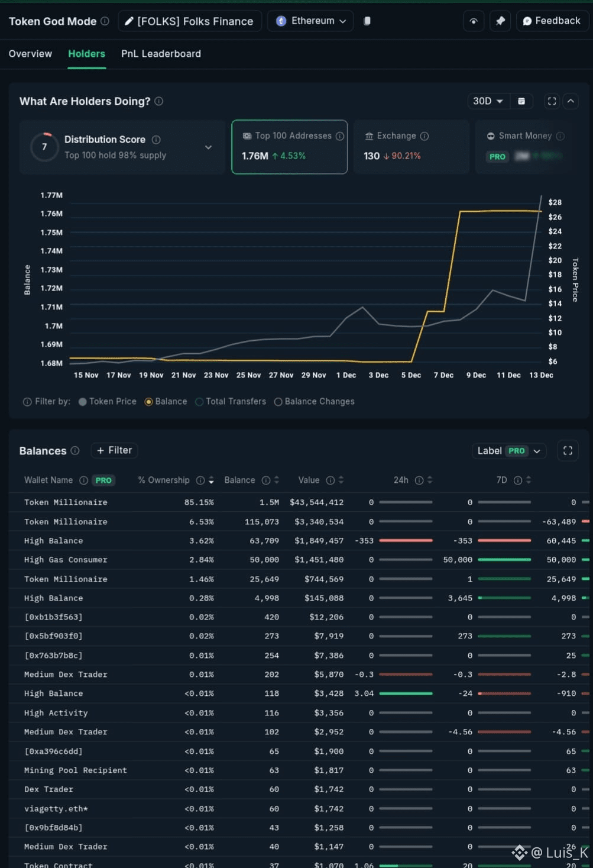
Task: Click green 24h bar in the $3,428 row
Action: tap(406, 693)
